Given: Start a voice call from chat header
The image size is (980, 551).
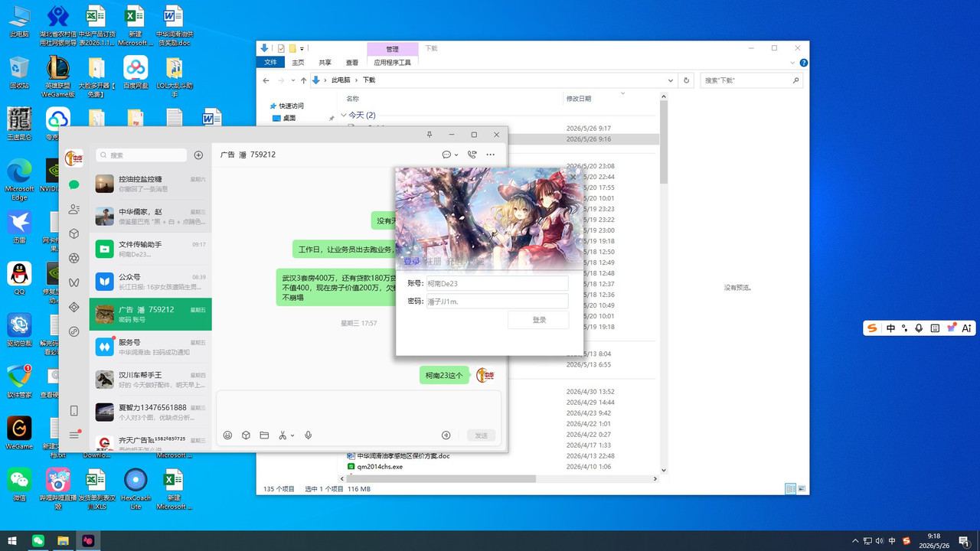Looking at the screenshot, I should point(472,155).
